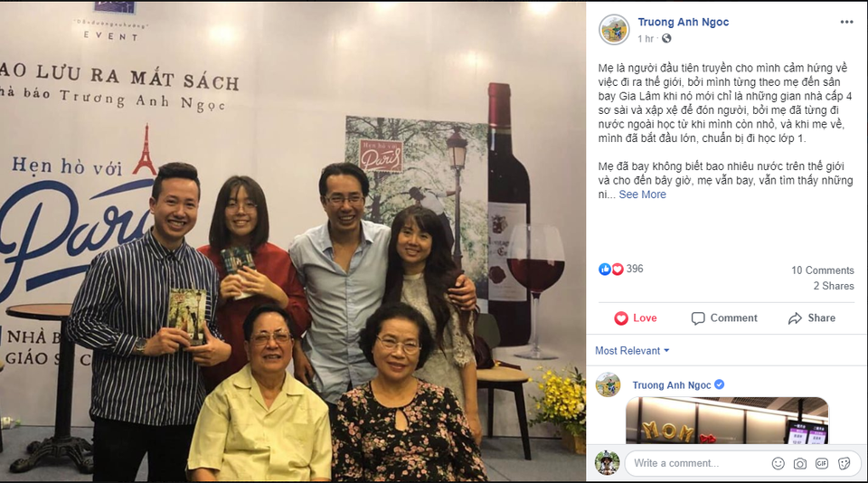The height and width of the screenshot is (483, 868).
Task: Click the Comment button
Action: coord(724,318)
